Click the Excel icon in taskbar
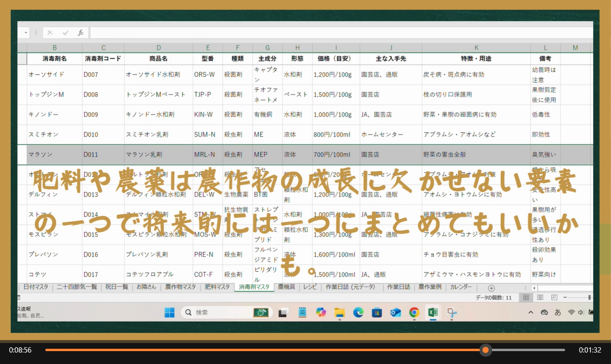This screenshot has height=364, width=611. click(433, 312)
